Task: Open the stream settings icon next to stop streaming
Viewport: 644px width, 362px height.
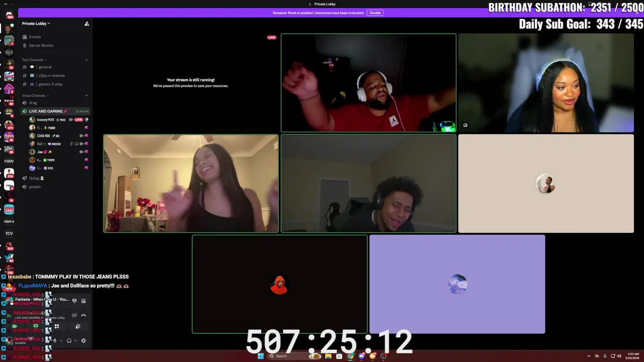Action: 84,301
